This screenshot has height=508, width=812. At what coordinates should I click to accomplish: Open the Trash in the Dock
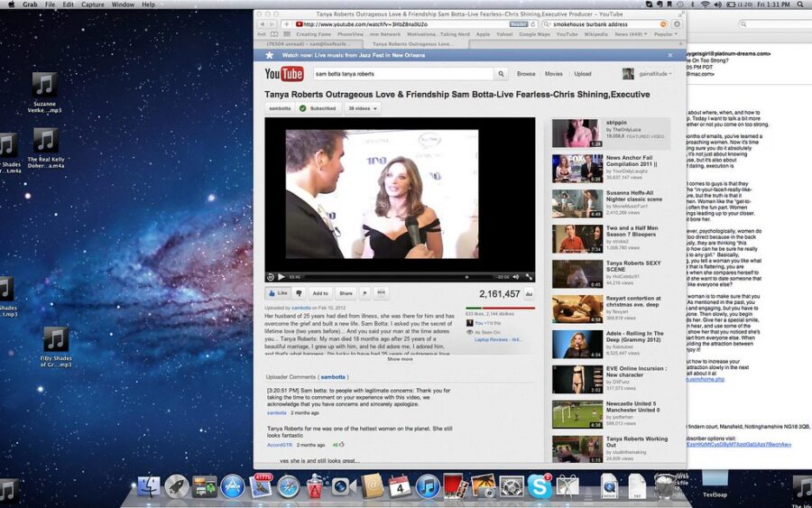[665, 485]
